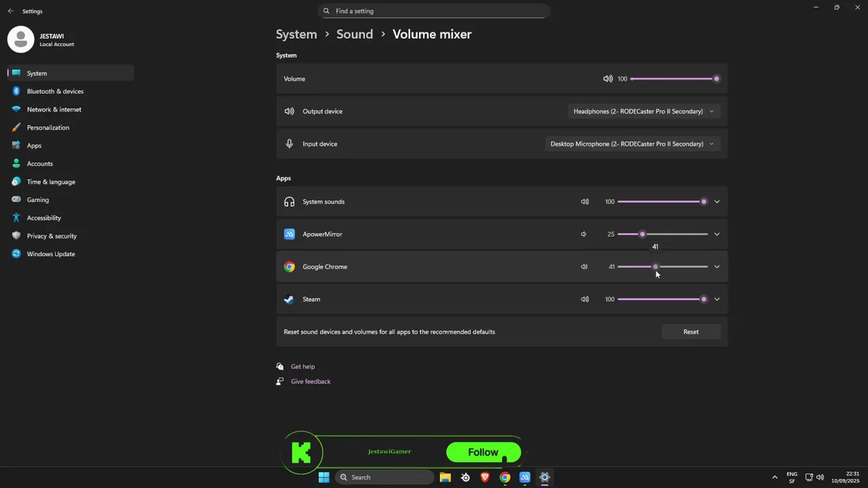Open Time & language settings
Image resolution: width=868 pixels, height=488 pixels.
pos(71,182)
